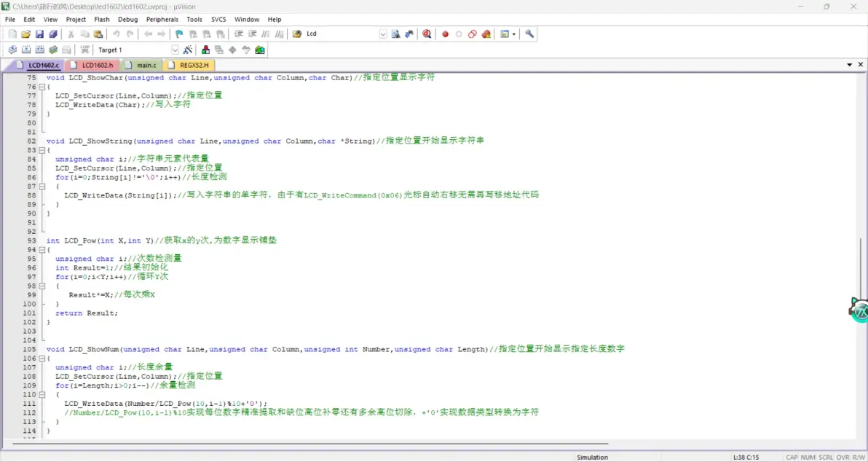The height and width of the screenshot is (462, 868).
Task: Close the active editor tab with X
Action: coord(860,65)
